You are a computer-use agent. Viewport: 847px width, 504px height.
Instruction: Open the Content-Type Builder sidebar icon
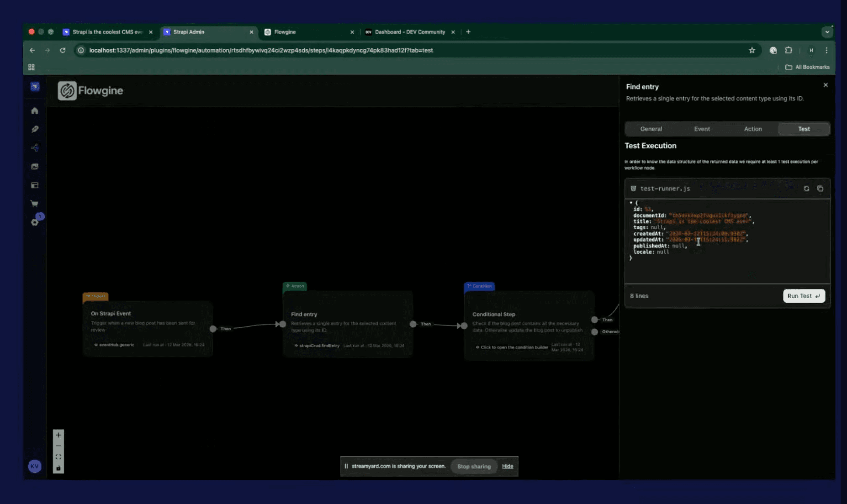tap(35, 185)
